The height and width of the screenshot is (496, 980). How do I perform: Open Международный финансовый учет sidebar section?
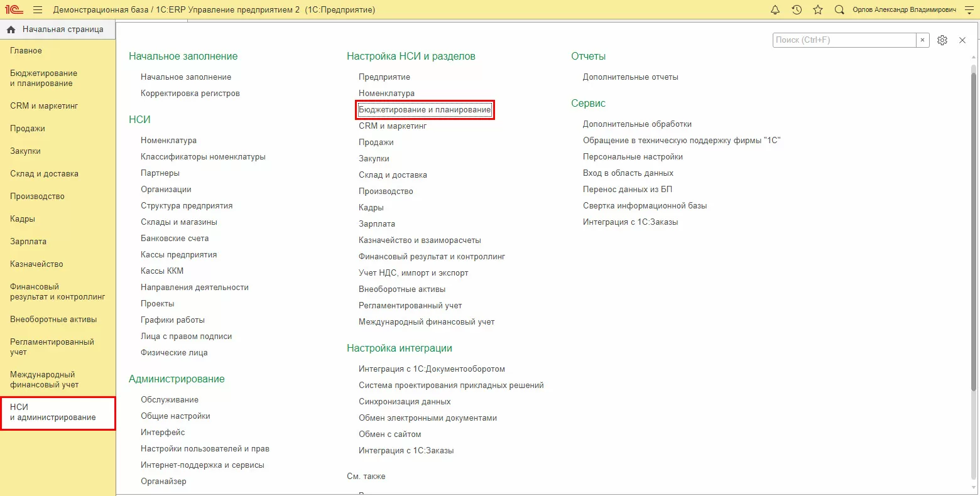(45, 380)
